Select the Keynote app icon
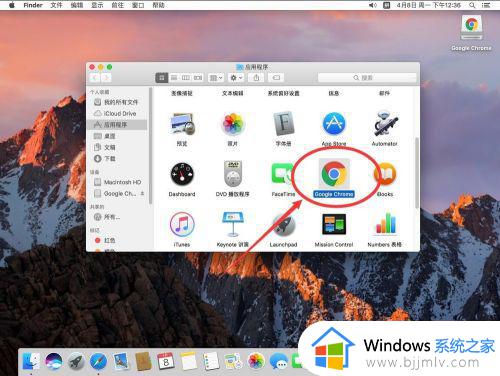Image resolution: width=500 pixels, height=376 pixels. point(233,224)
